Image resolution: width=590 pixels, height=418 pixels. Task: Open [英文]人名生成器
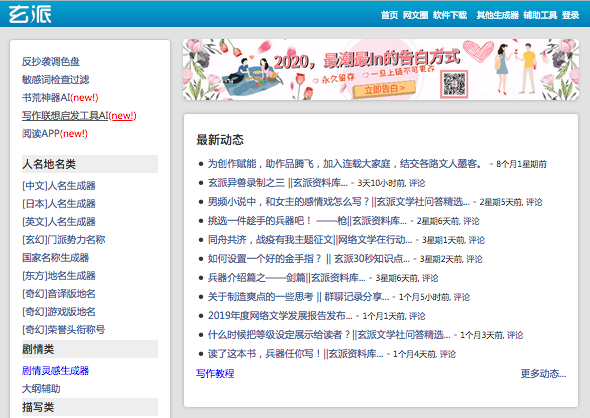[x=59, y=222]
